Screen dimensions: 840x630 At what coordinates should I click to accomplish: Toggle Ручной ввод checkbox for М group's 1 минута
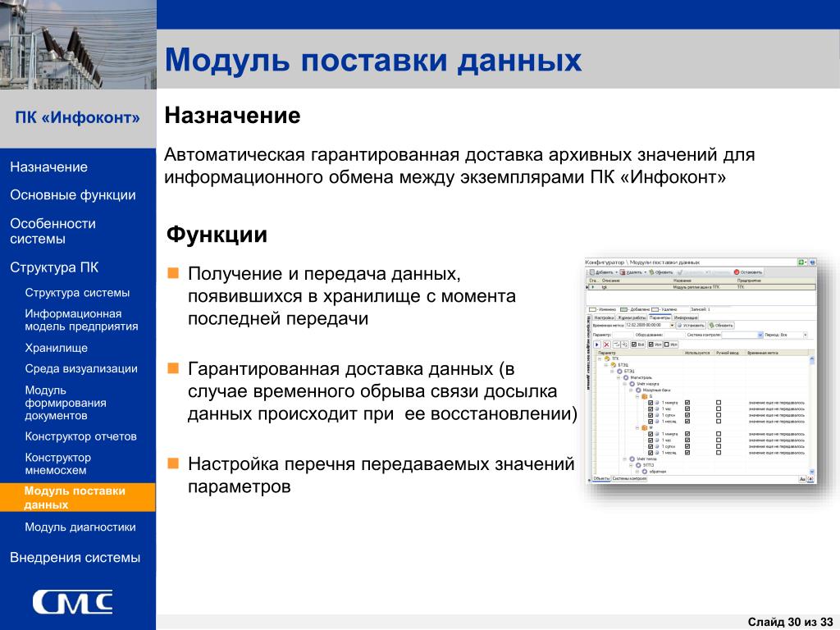point(719,434)
